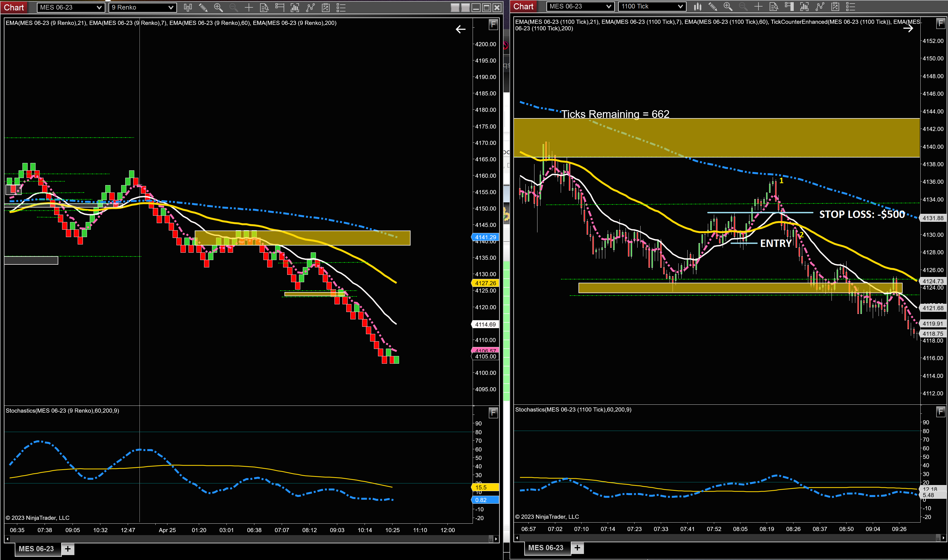Open instrument dropdown MES 06-23 in right chart
Screen dimensions: 948x560
point(580,6)
